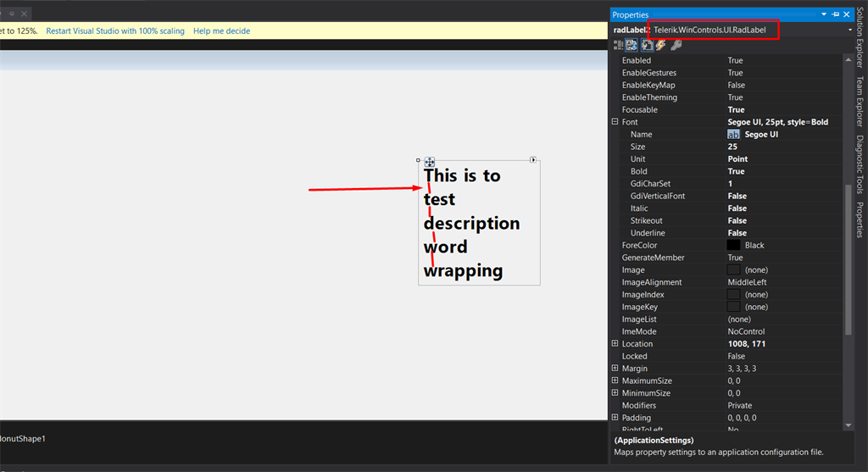Switch Properties panel to Categorized view
The height and width of the screenshot is (472, 868).
(618, 46)
